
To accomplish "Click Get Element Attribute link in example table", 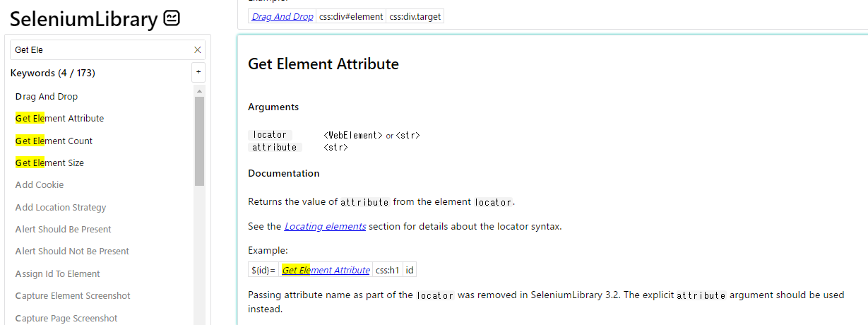I will (326, 270).
